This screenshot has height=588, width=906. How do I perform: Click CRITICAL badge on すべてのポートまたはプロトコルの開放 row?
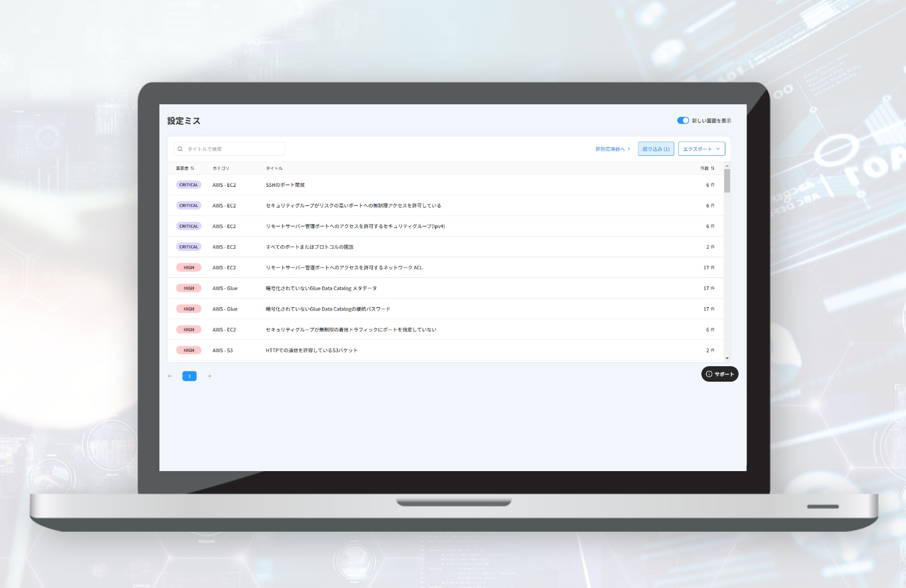point(189,247)
